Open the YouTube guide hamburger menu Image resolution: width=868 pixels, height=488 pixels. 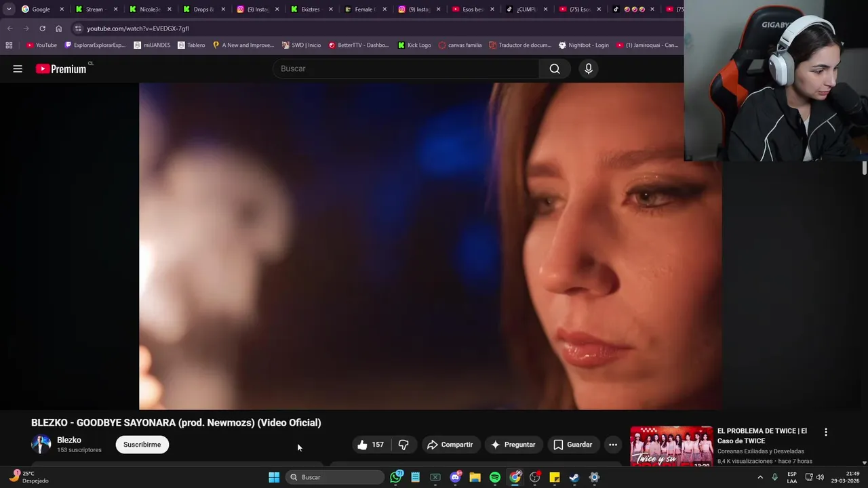tap(18, 68)
